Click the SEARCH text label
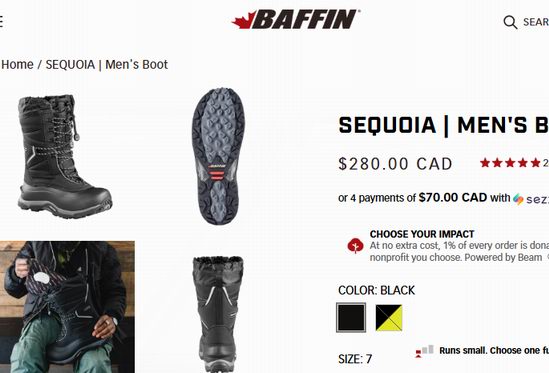The height and width of the screenshot is (373, 549). (536, 22)
